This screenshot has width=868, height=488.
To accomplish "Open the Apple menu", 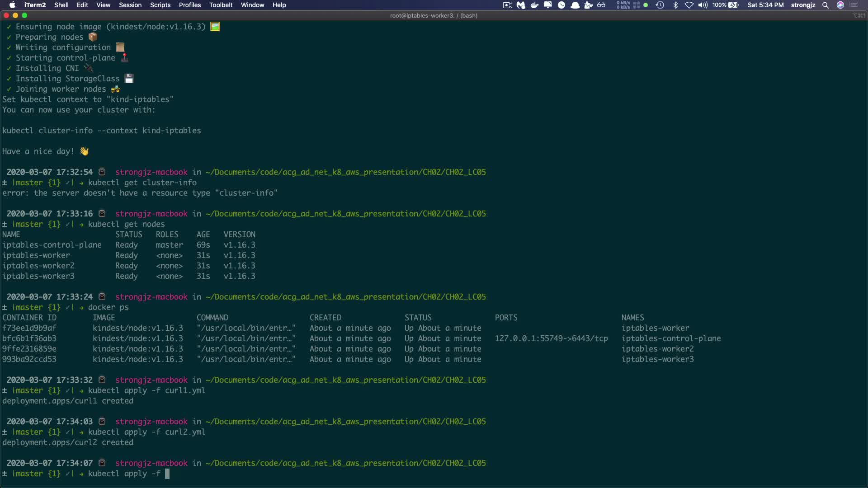I will (12, 5).
